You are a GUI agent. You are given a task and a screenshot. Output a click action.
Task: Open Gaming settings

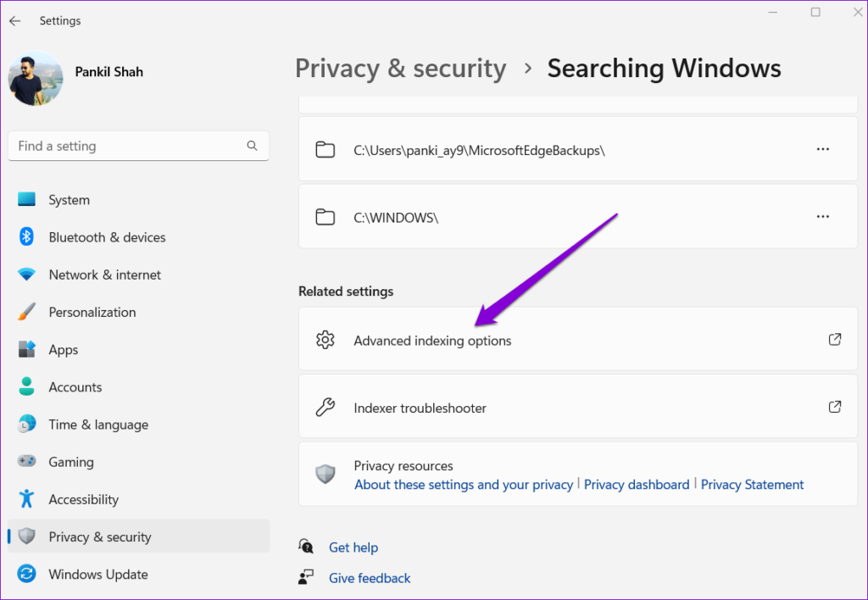[70, 461]
